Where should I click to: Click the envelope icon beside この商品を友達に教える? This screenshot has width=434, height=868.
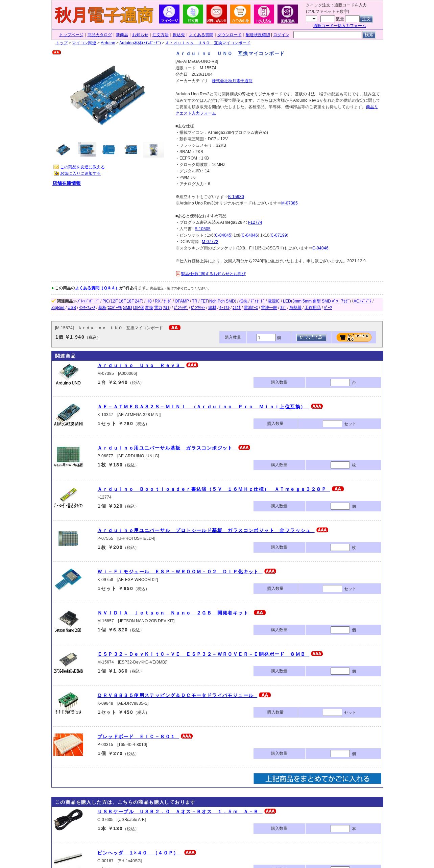point(56,167)
